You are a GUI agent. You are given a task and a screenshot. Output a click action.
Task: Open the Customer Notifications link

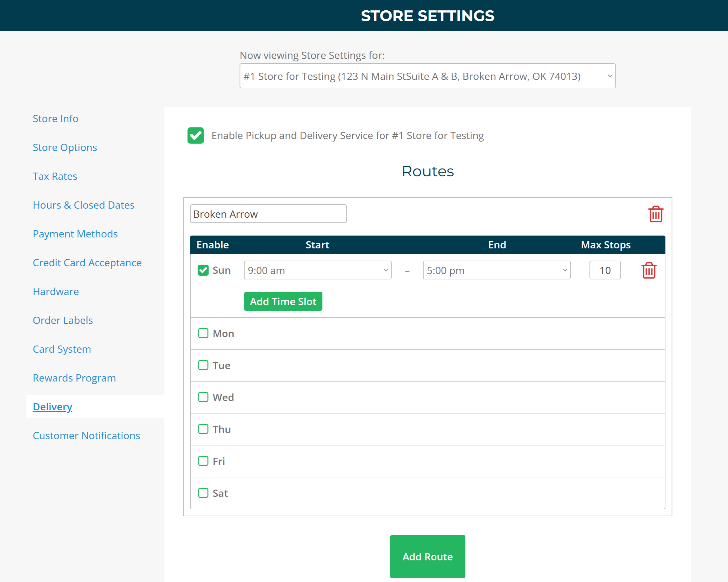click(x=86, y=436)
